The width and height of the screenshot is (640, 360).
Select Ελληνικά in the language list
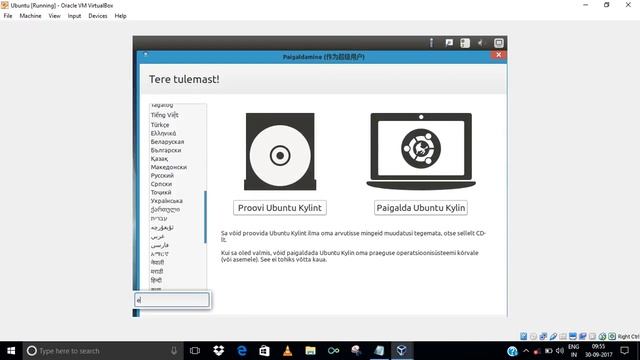coord(163,133)
